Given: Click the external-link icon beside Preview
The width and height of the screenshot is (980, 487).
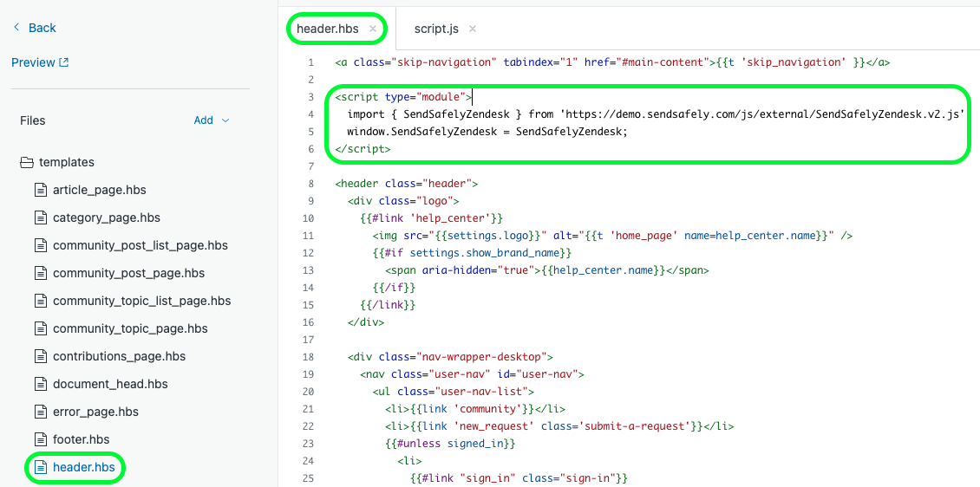Looking at the screenshot, I should [64, 62].
